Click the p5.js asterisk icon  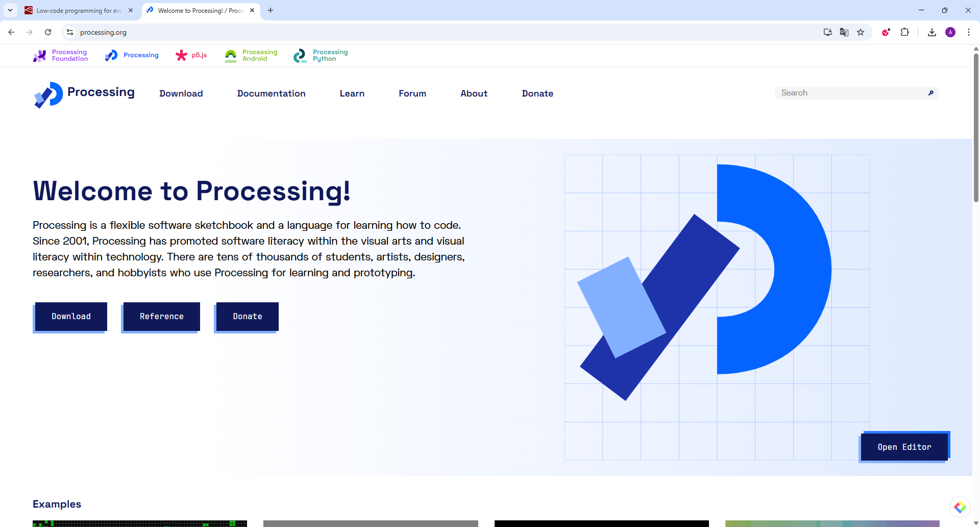[x=181, y=55]
